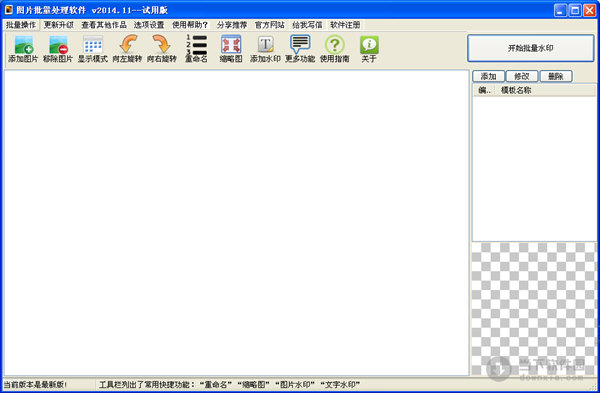Open the 显示模式 display mode tool
This screenshot has height=393, width=600.
pos(93,49)
